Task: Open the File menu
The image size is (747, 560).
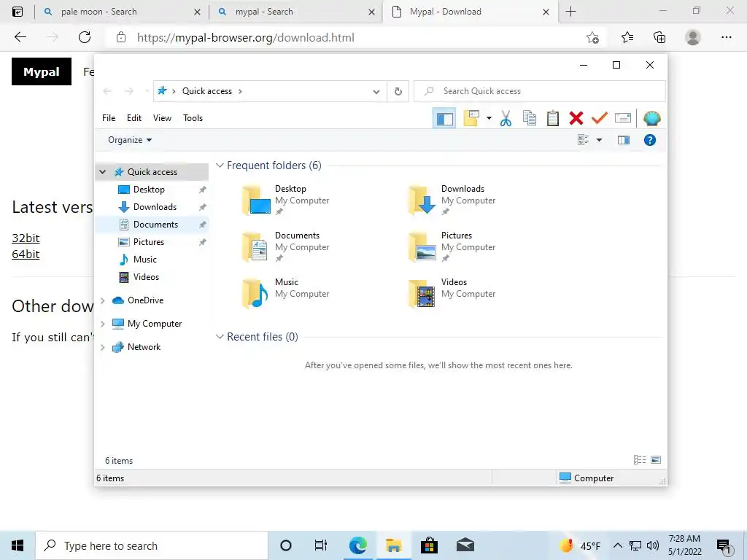Action: tap(109, 118)
